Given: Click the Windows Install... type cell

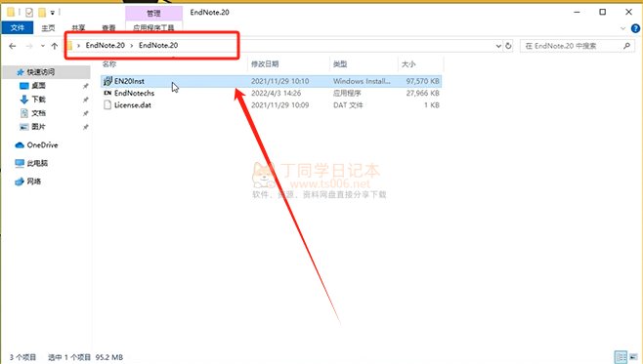Looking at the screenshot, I should [362, 81].
